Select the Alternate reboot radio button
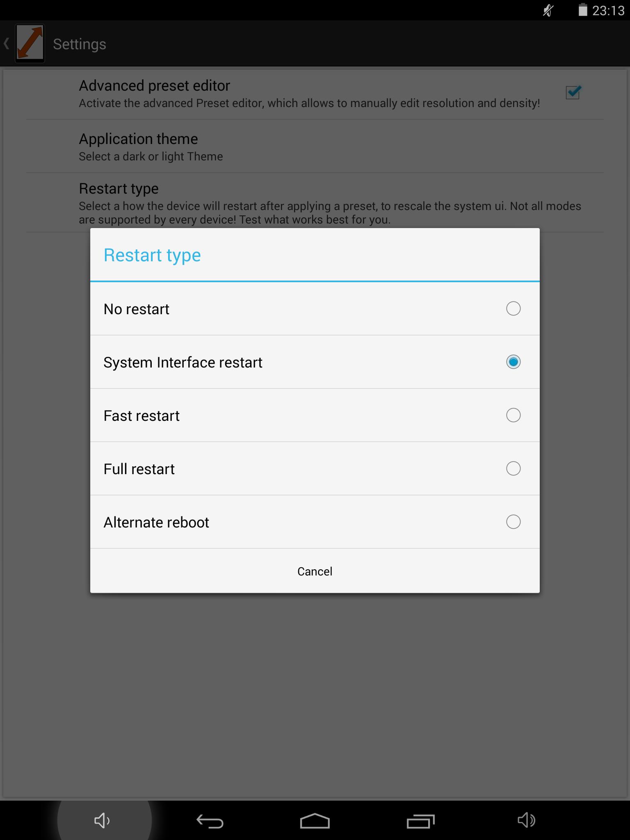This screenshot has width=630, height=840. tap(514, 522)
